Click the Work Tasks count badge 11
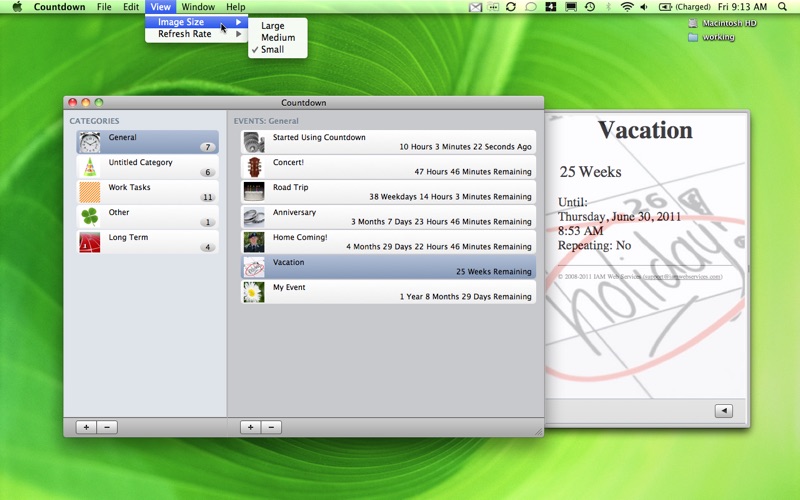800x500 pixels. click(x=207, y=197)
